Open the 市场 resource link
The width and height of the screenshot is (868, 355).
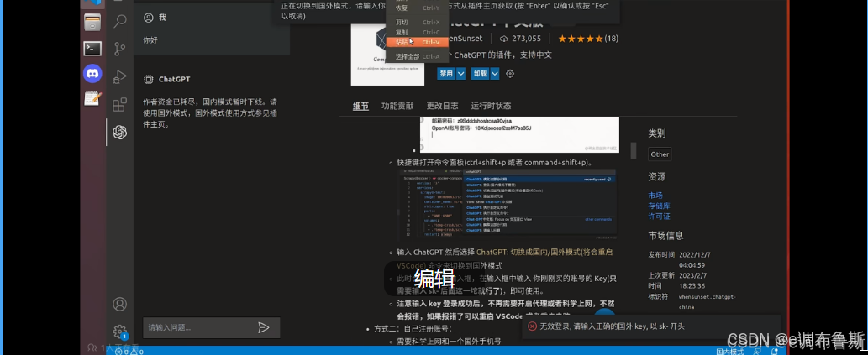655,196
